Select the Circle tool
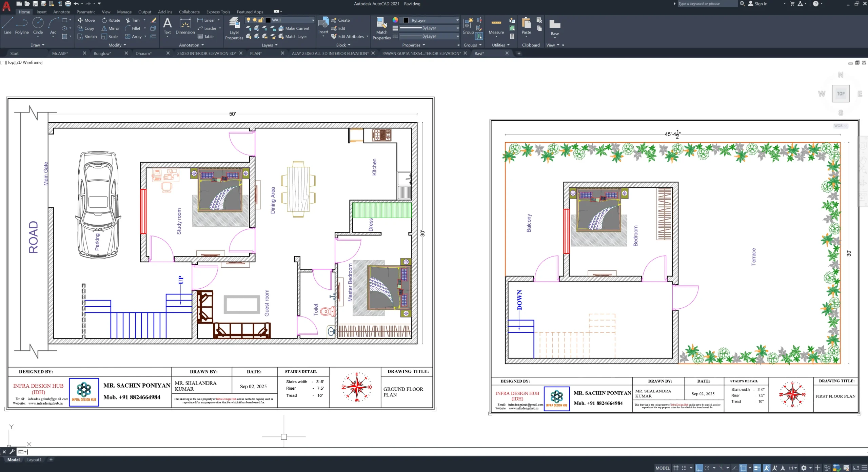 [38, 26]
